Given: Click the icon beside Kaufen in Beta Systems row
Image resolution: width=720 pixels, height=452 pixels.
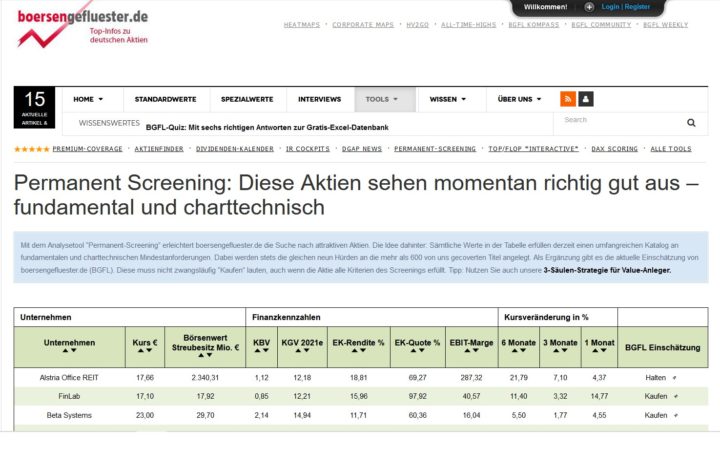Looking at the screenshot, I should tap(676, 416).
